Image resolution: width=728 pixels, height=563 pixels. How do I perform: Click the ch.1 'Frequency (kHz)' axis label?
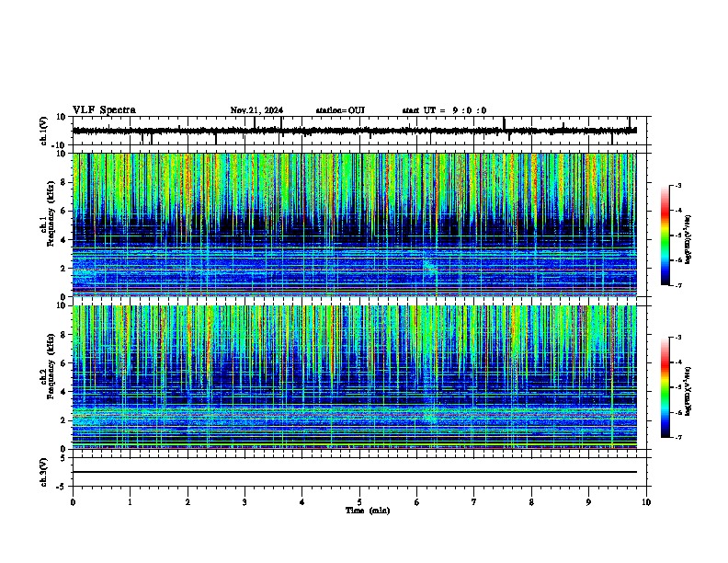[x=51, y=214]
